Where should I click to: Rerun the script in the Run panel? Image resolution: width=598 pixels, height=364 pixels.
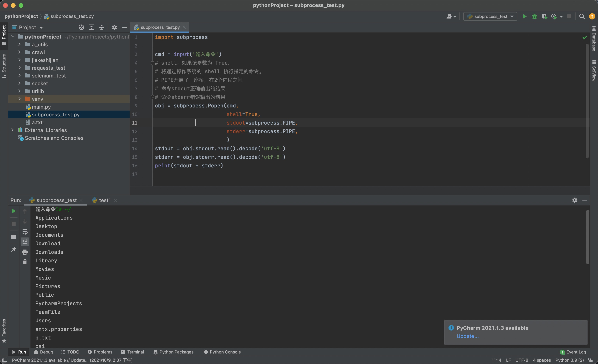14,211
